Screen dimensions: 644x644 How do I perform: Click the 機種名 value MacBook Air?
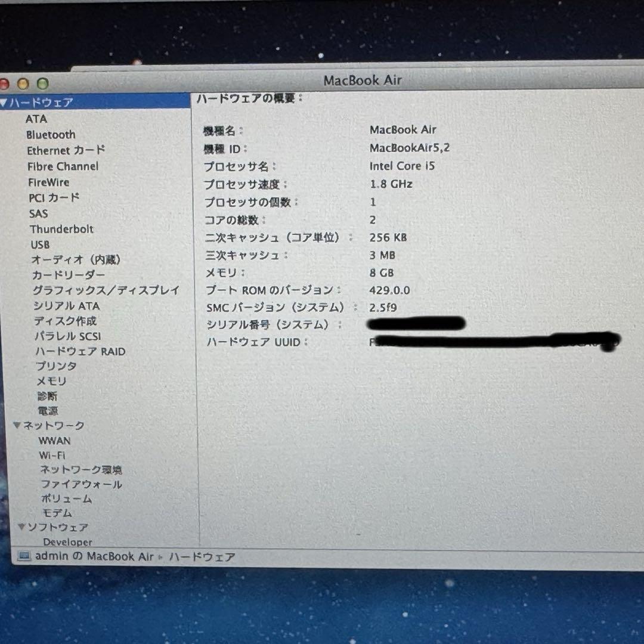[403, 130]
